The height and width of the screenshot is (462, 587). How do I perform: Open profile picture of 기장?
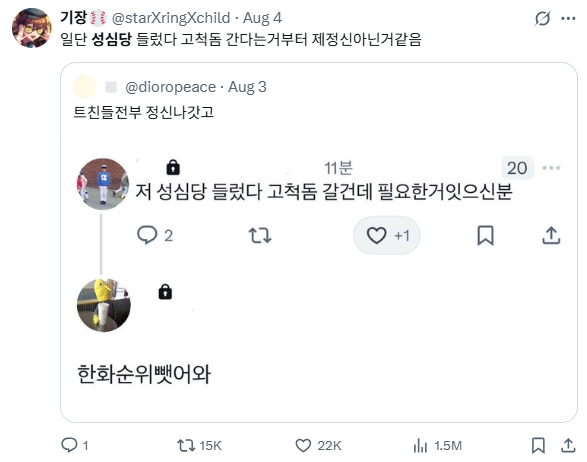click(31, 28)
